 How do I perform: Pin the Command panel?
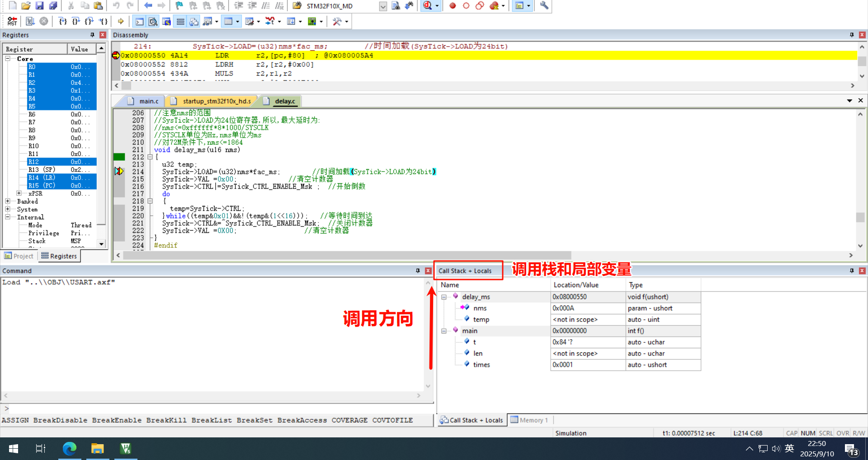[418, 270]
